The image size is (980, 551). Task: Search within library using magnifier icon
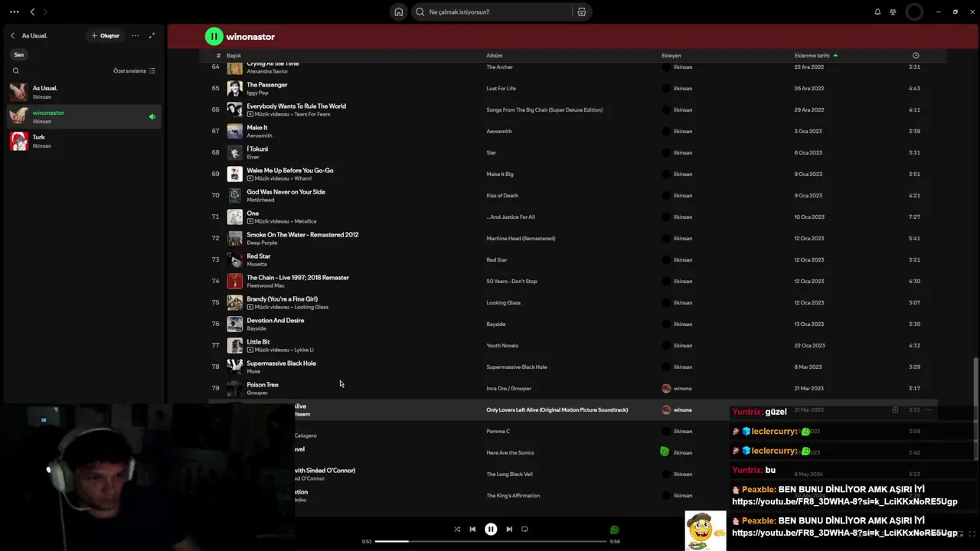pos(16,70)
